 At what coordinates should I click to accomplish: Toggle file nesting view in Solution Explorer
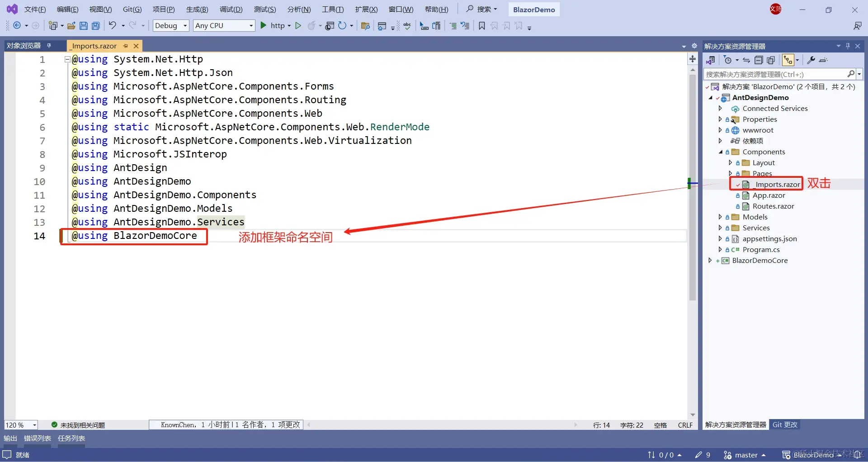point(788,60)
